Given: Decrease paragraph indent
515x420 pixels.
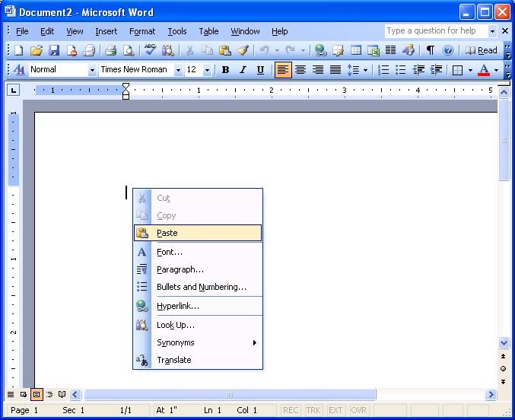Looking at the screenshot, I should (x=418, y=70).
